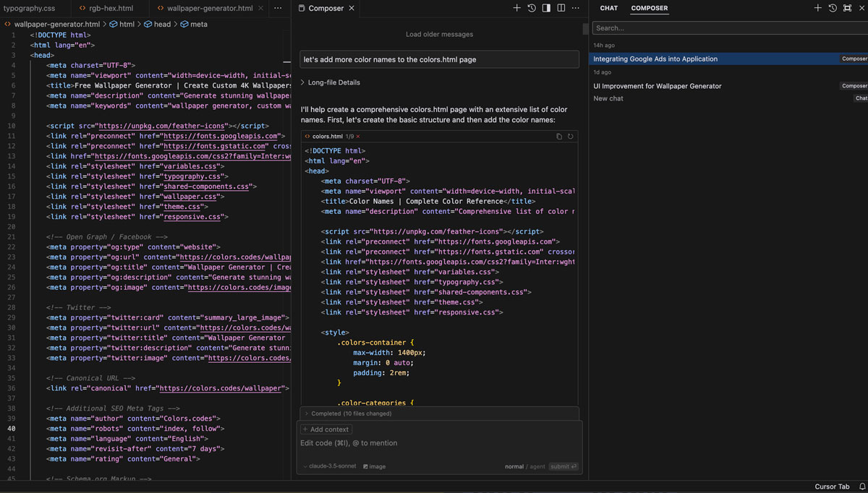The width and height of the screenshot is (868, 493).
Task: Reject colors.html change with red x
Action: pyautogui.click(x=357, y=137)
